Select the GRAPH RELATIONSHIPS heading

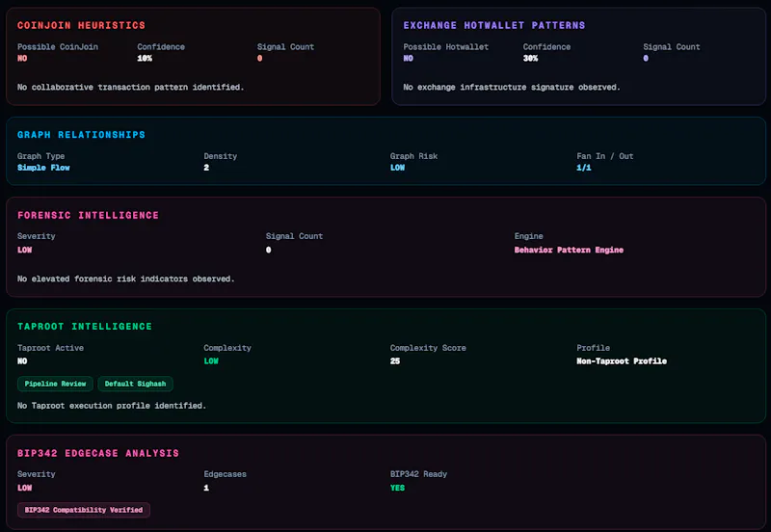81,135
